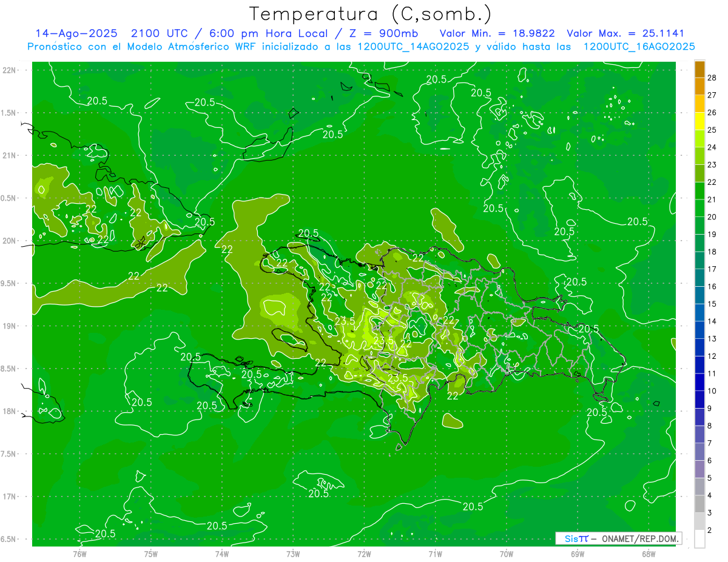Click the yellow colorbar swatch between 25 and 26

(699, 122)
